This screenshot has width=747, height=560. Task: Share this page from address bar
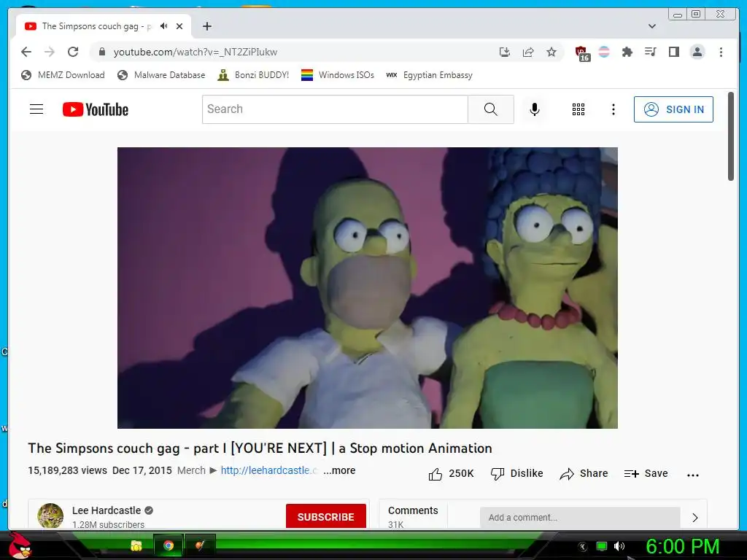coord(528,52)
